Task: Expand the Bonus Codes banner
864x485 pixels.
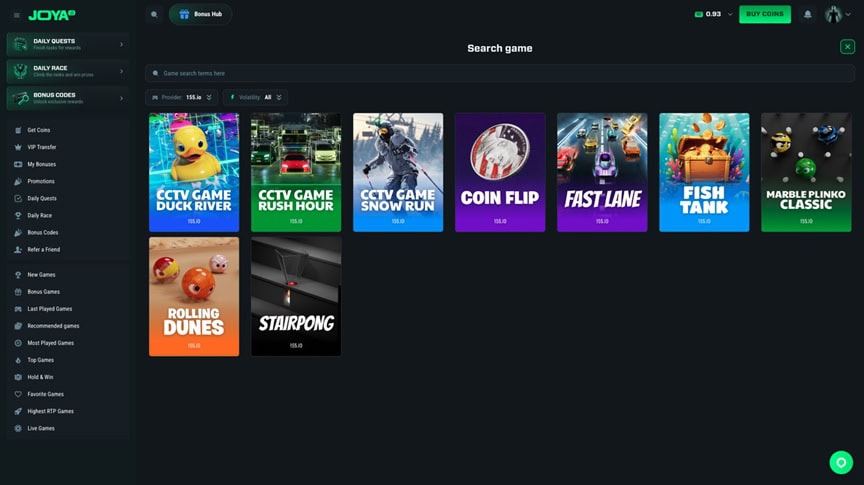Action: coord(68,98)
